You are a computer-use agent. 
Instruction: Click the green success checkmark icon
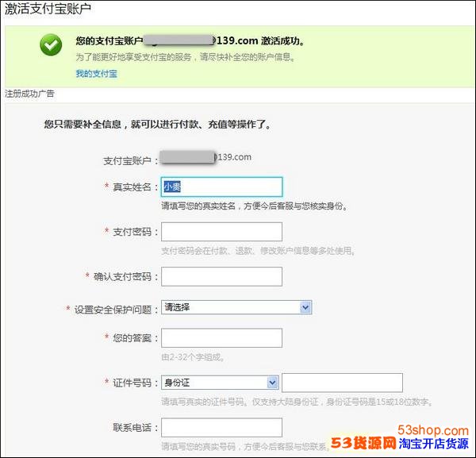click(x=51, y=44)
